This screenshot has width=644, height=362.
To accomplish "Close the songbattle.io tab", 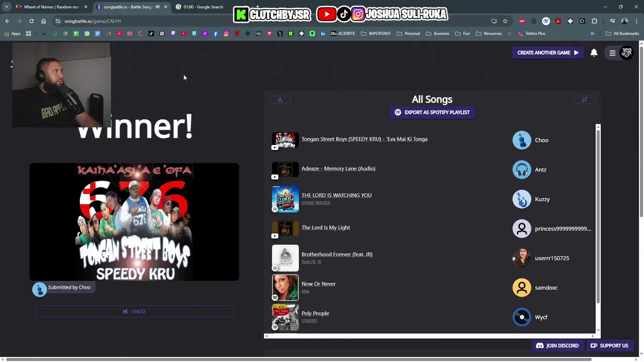I will point(166,7).
